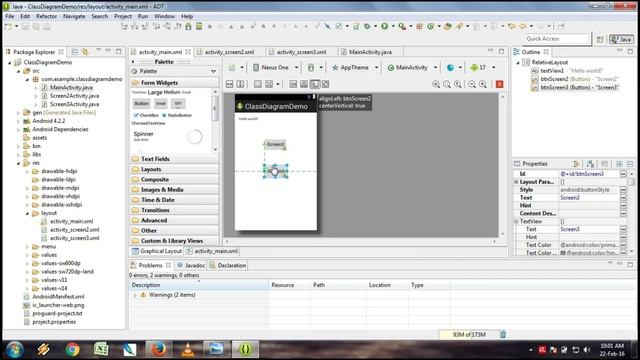Collapse RelativeLayout in the Outline
This screenshot has width=640, height=360.
point(518,62)
